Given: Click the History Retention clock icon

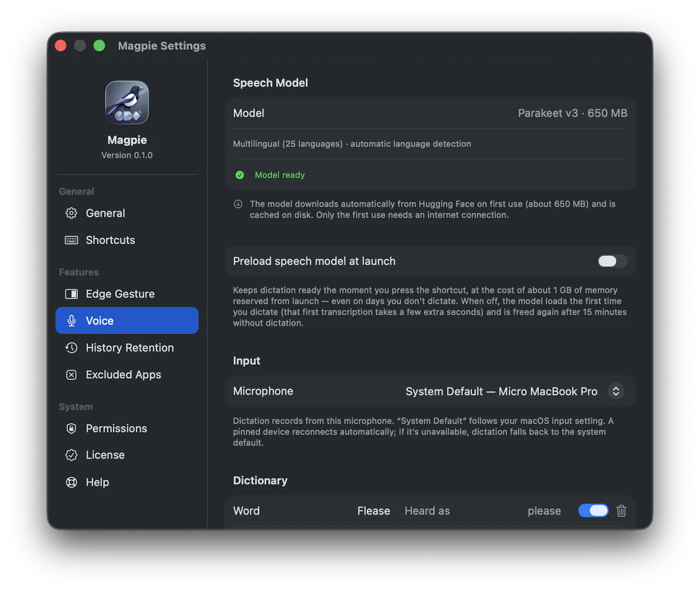Looking at the screenshot, I should tap(71, 348).
